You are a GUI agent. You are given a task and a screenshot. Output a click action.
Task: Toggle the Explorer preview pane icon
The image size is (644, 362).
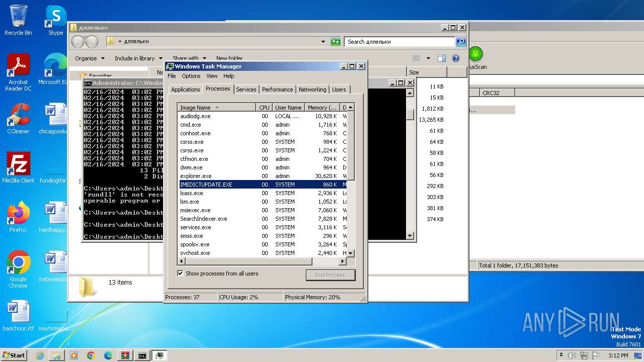coord(441,58)
